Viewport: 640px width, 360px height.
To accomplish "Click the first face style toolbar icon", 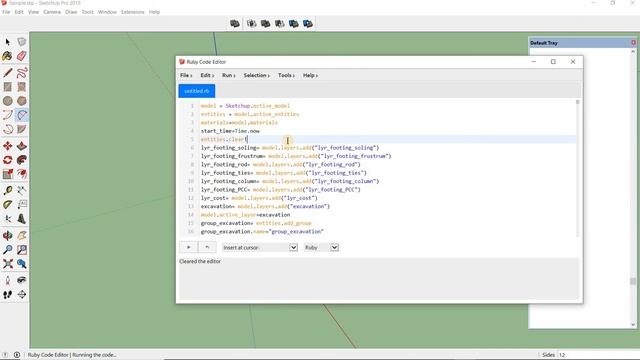I will click(x=235, y=24).
